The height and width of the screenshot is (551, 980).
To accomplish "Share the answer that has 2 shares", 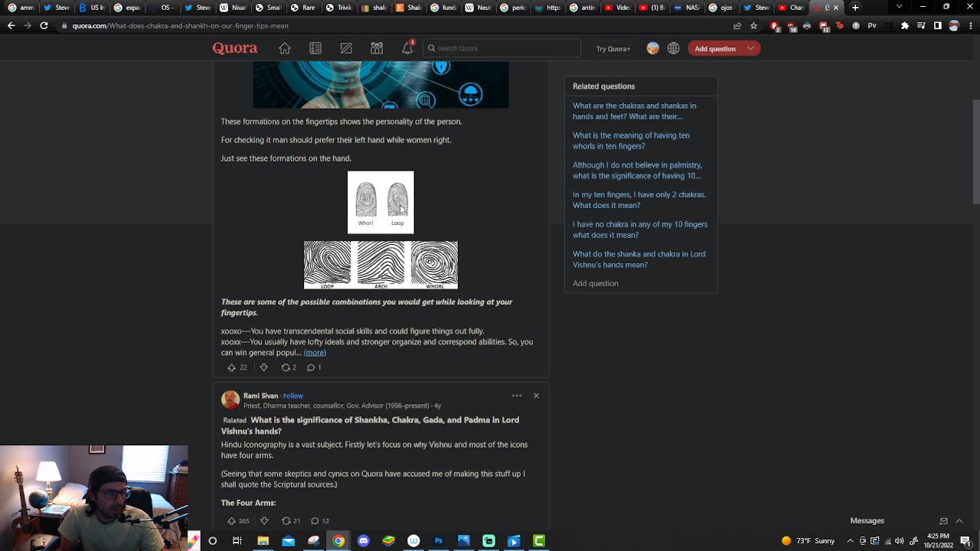I will 289,367.
